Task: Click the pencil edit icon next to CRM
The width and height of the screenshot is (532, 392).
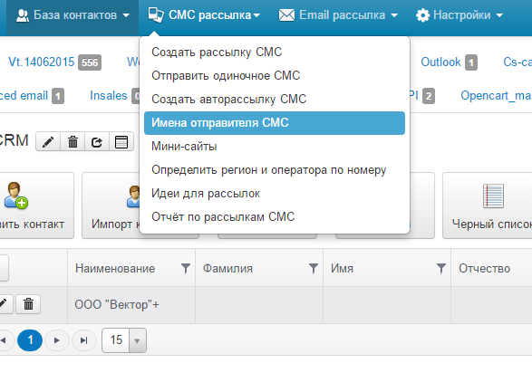Action: coord(48,141)
